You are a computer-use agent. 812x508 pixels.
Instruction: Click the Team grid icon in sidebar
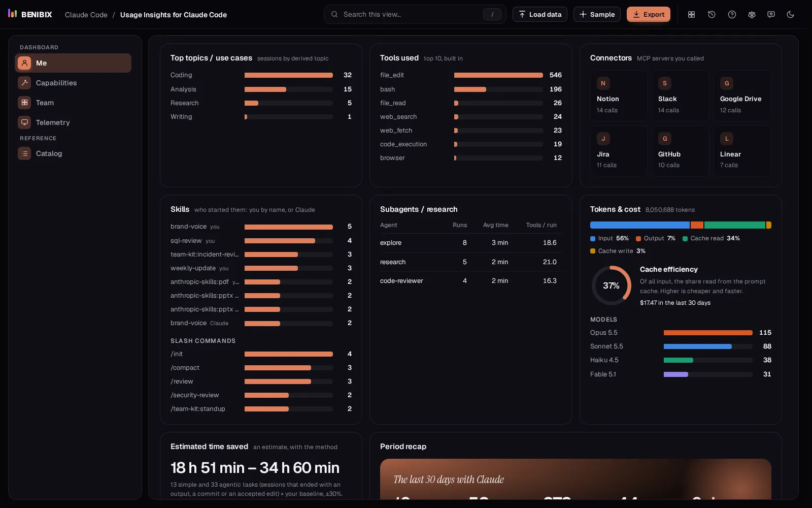pyautogui.click(x=24, y=103)
